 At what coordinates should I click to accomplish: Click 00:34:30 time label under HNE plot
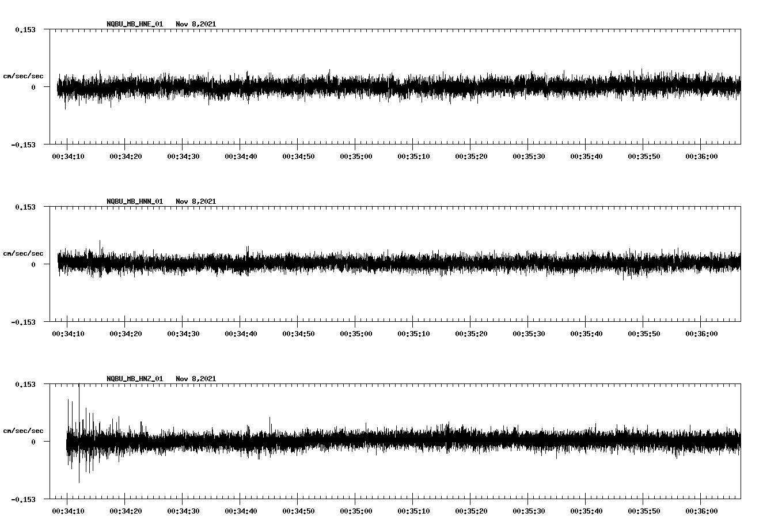point(183,157)
